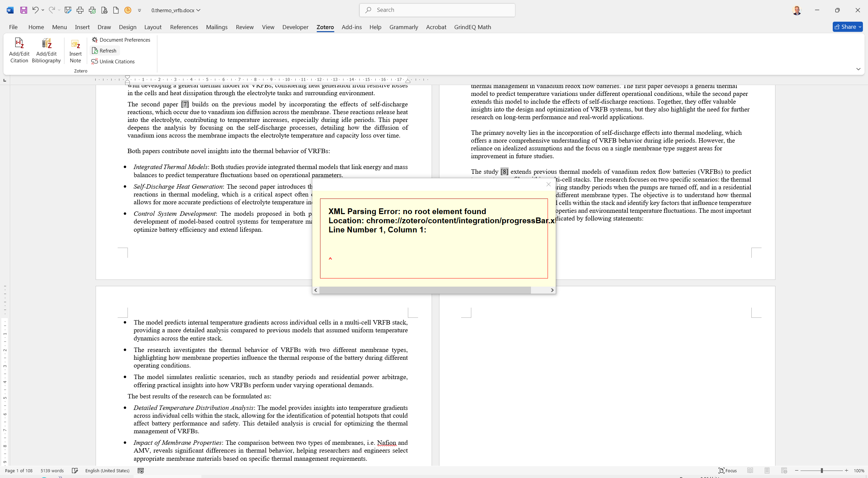
Task: Open the 0.thermo_vrfb.docx filename dropdown
Action: point(198,10)
